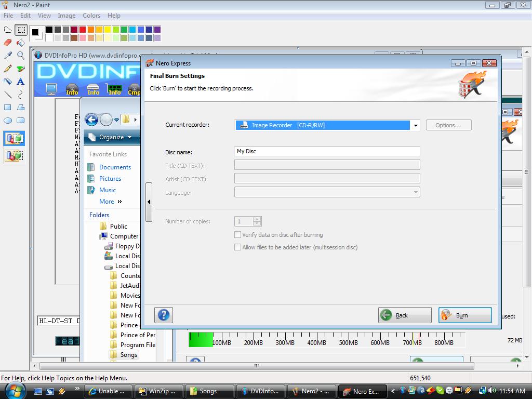Check Allow files to be added later
This screenshot has width=532, height=399.
tap(238, 247)
